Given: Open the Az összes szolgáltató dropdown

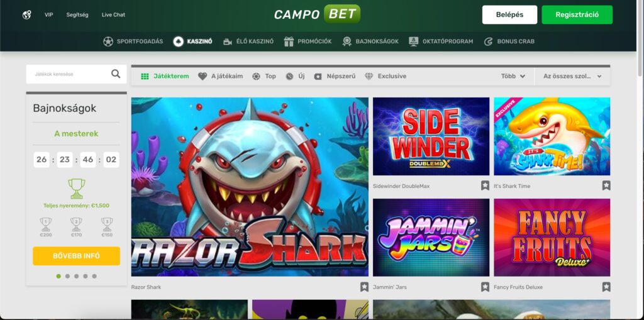Looking at the screenshot, I should pyautogui.click(x=572, y=77).
